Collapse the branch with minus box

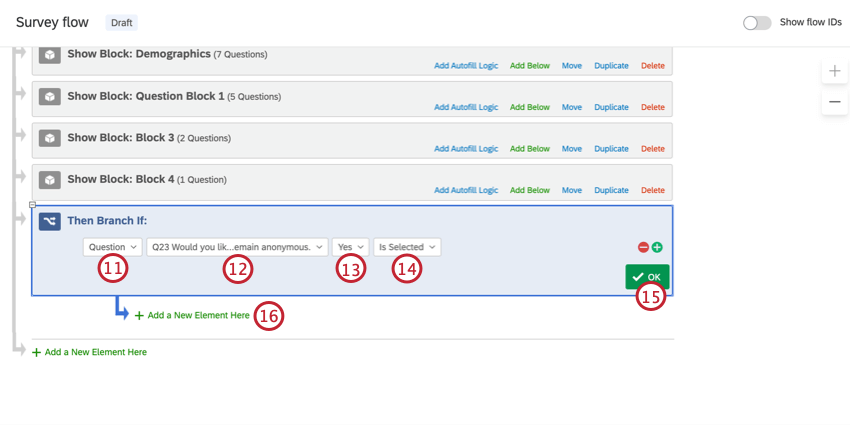click(x=33, y=205)
